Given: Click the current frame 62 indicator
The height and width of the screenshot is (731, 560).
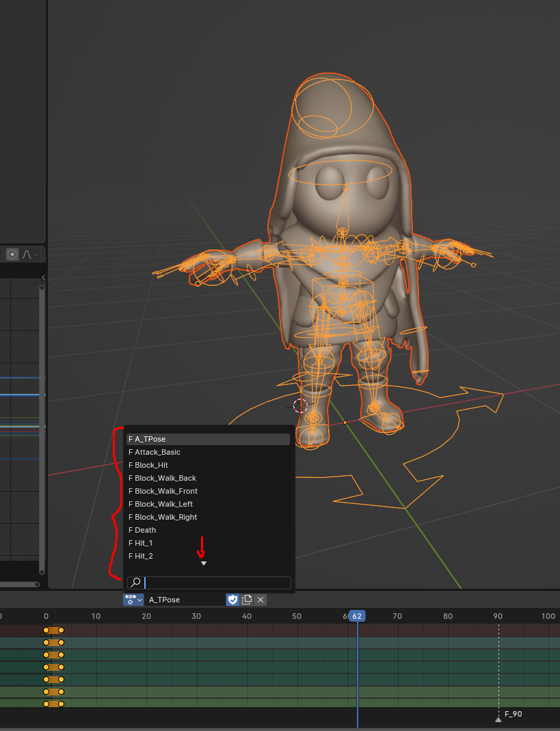Looking at the screenshot, I should pyautogui.click(x=357, y=616).
